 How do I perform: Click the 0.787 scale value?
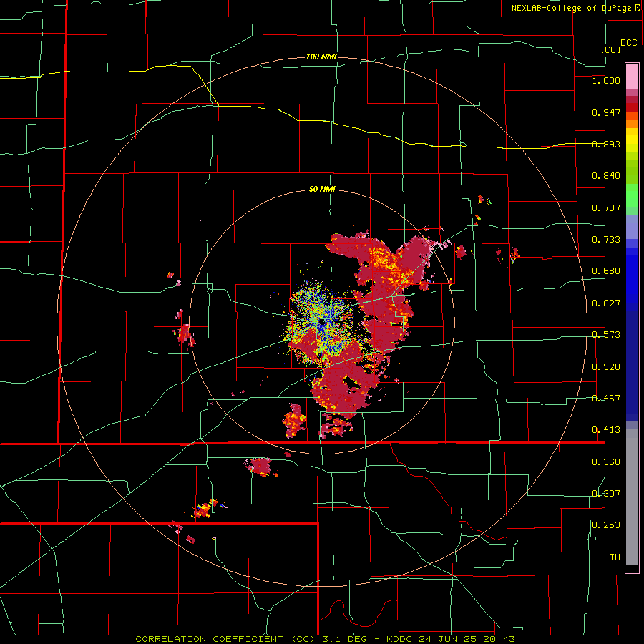[x=606, y=208]
